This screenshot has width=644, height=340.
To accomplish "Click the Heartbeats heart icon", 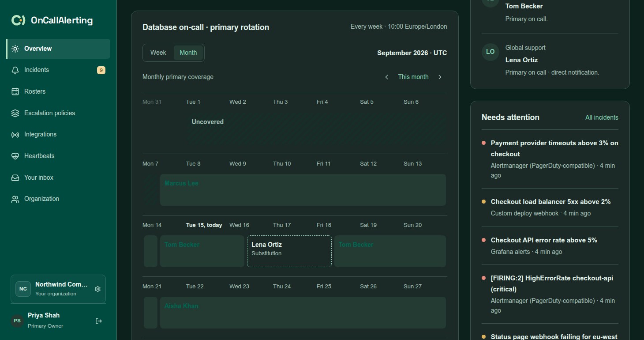I will (x=15, y=156).
